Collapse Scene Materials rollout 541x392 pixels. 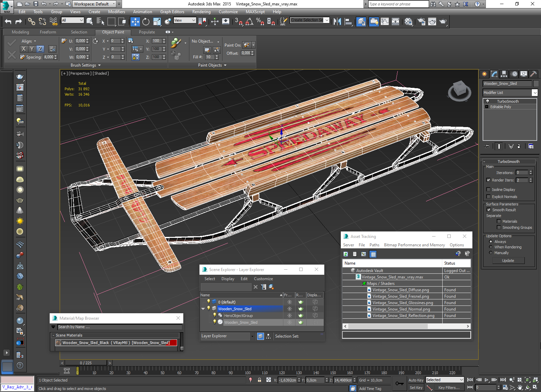coord(53,335)
